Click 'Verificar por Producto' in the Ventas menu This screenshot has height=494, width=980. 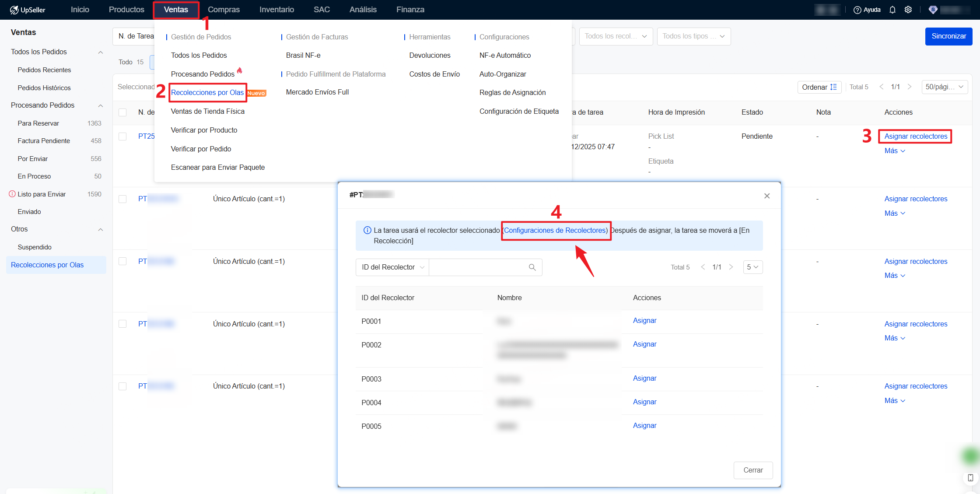point(204,130)
